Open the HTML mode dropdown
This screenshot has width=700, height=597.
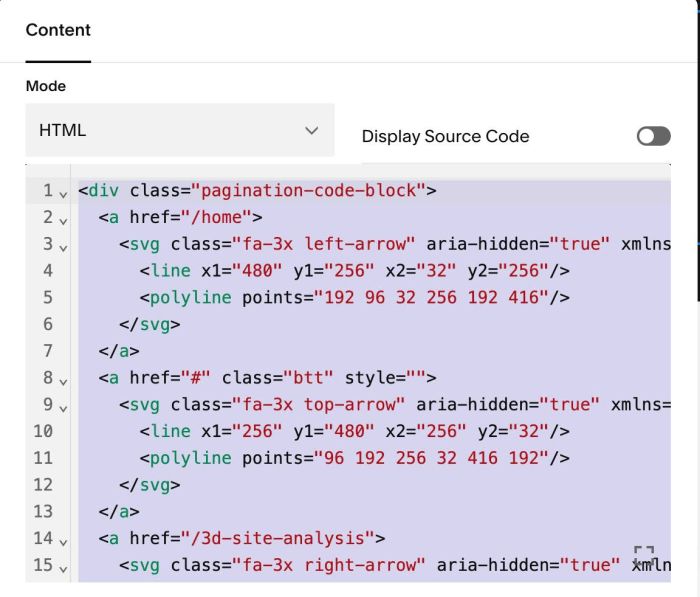[x=179, y=130]
